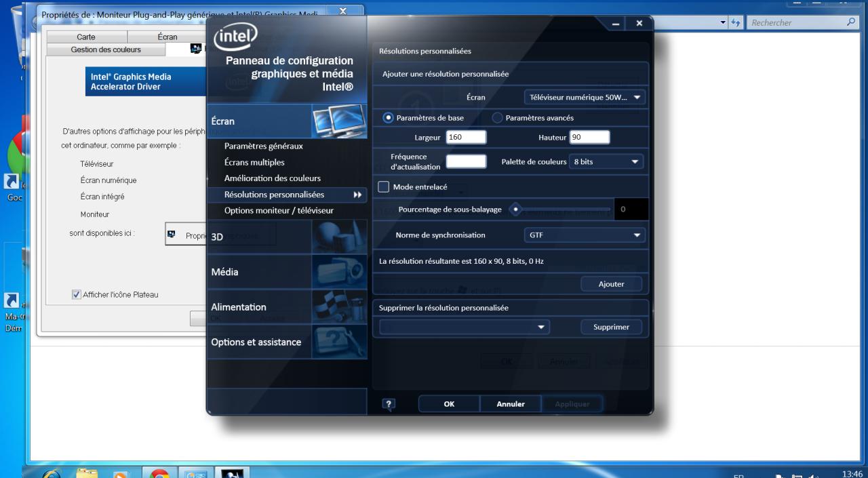Click the Moniteur text in Propriétés window
The image size is (868, 478).
coord(94,214)
